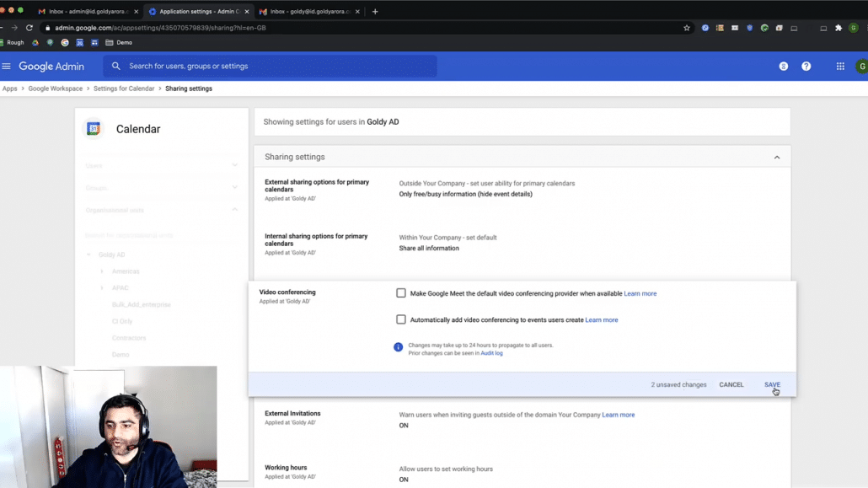
Task: Click the browser address bar URL
Action: point(160,28)
